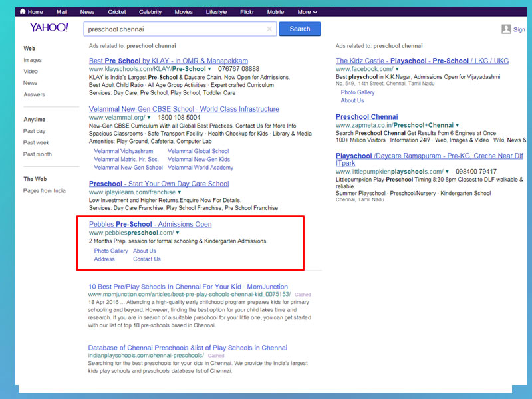Click the klayschools.com phone number 076767 08888
Image resolution: width=532 pixels, height=399 pixels.
coord(239,69)
